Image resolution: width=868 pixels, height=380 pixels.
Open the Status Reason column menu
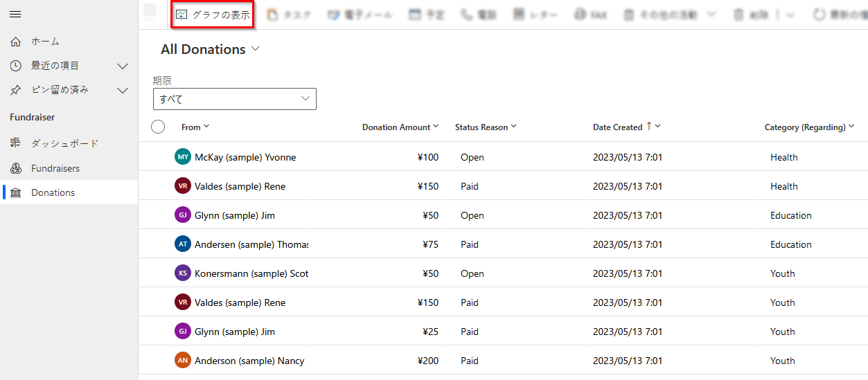pos(486,127)
